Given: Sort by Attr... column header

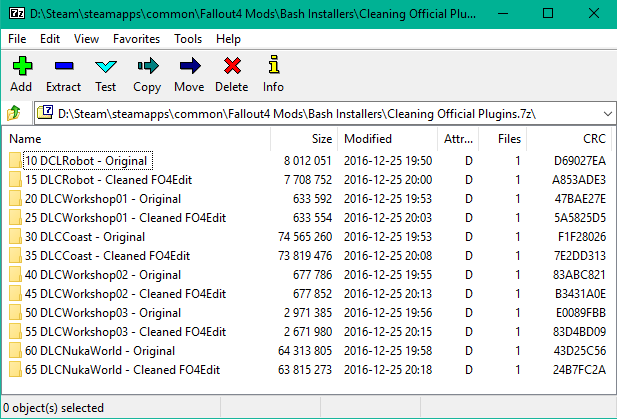Looking at the screenshot, I should click(458, 139).
